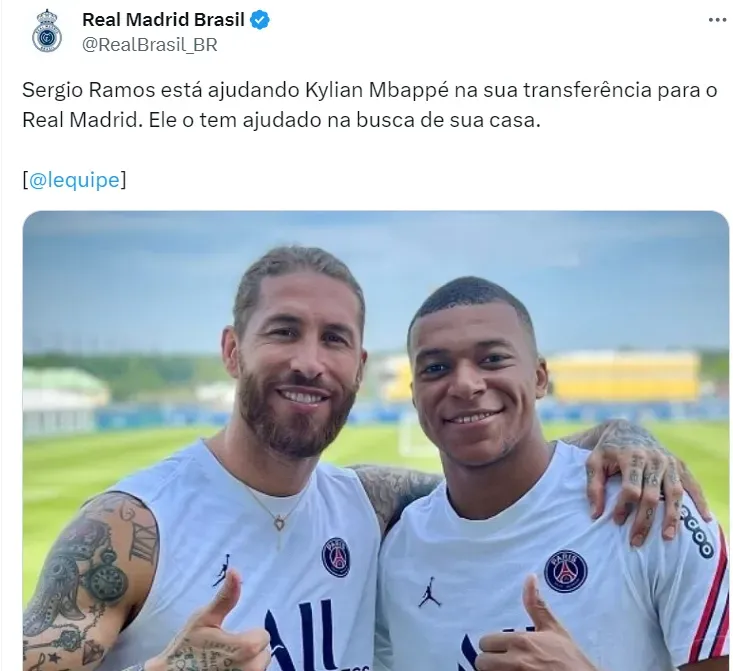
Task: Click the @RealBrasil_BR handle
Action: (150, 45)
